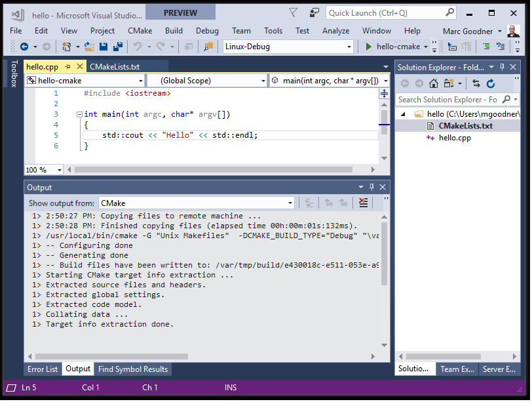Toggle INS mode in the status bar
532x408 pixels.
231,388
